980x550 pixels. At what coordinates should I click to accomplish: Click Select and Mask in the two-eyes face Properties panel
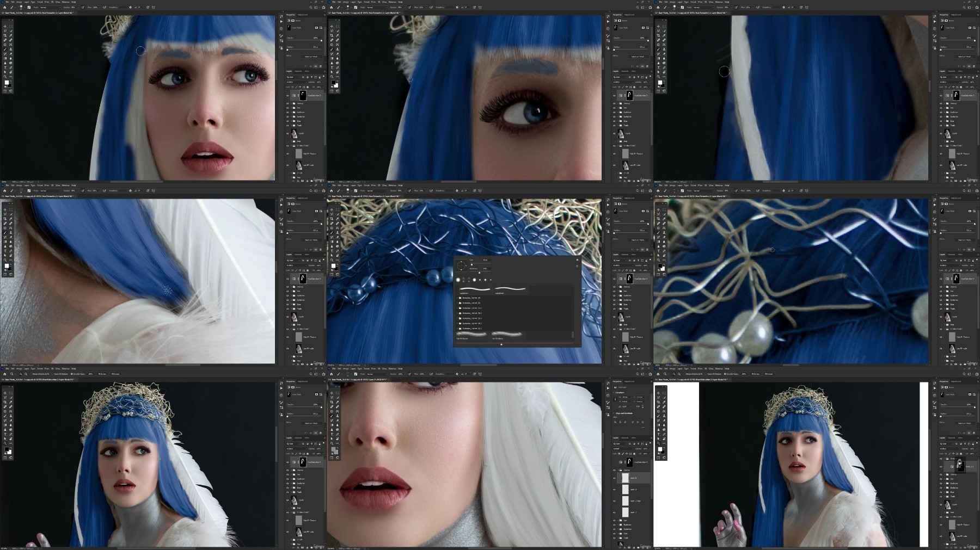point(311,57)
